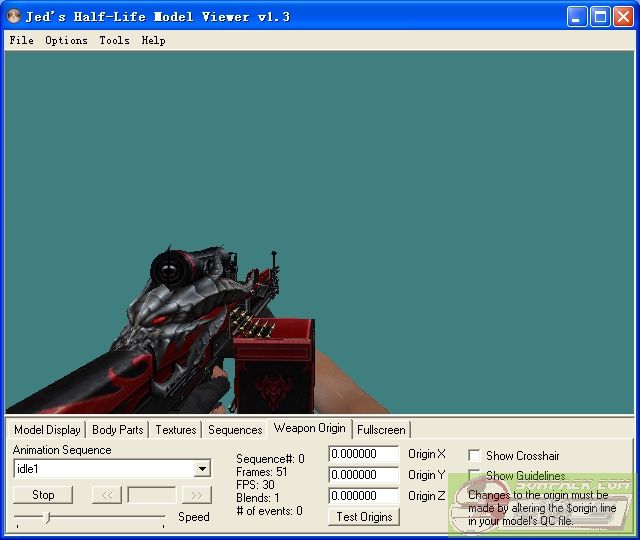Open the Fullscreen tab
Image resolution: width=640 pixels, height=540 pixels.
click(381, 430)
